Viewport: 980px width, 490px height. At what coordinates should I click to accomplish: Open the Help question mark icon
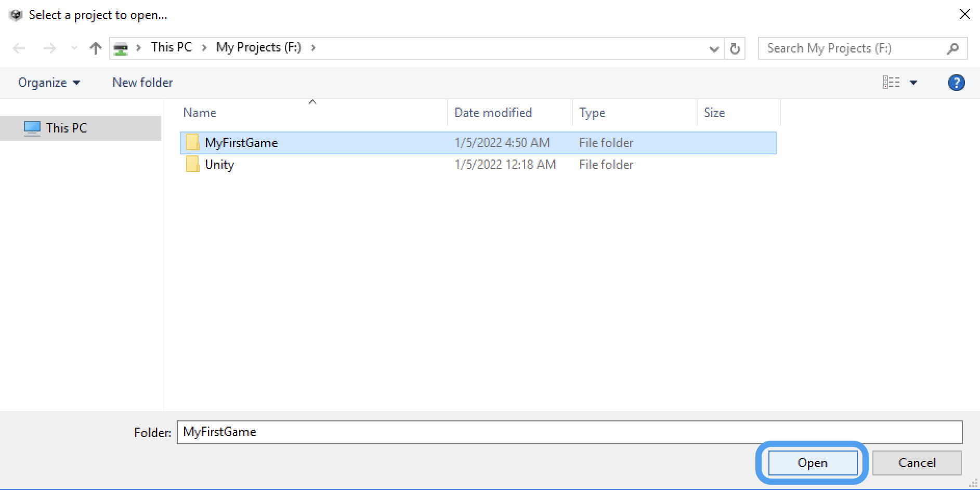(956, 83)
